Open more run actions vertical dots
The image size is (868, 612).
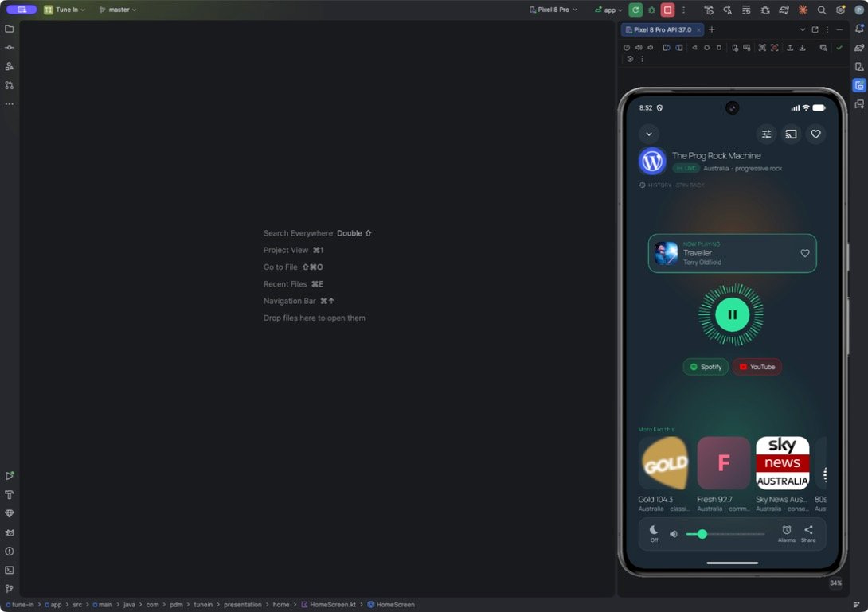coord(684,10)
